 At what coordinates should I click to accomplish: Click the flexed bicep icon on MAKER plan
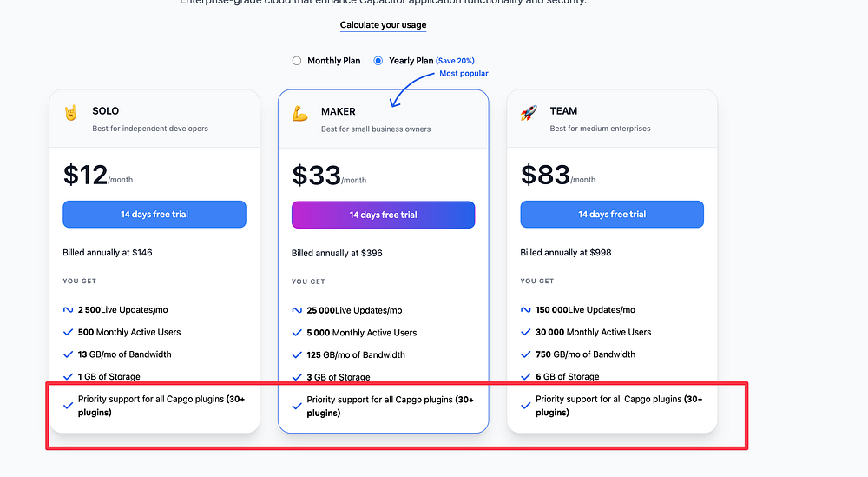300,114
